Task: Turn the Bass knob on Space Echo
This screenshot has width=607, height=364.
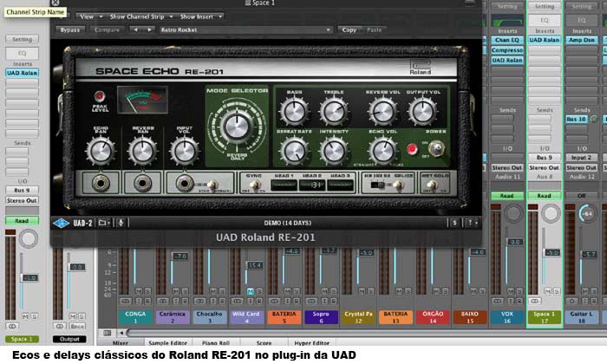Action: click(x=294, y=112)
